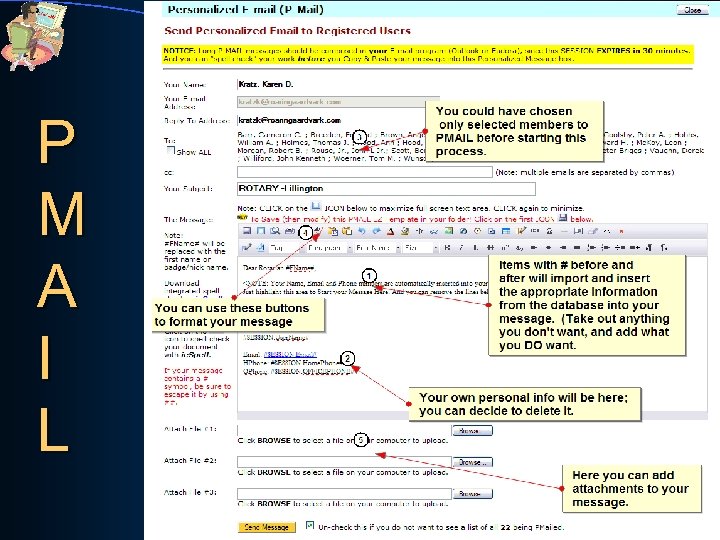The height and width of the screenshot is (540, 720).
Task: Click the preview magnifier icon in editor toolbar
Action: [275, 231]
